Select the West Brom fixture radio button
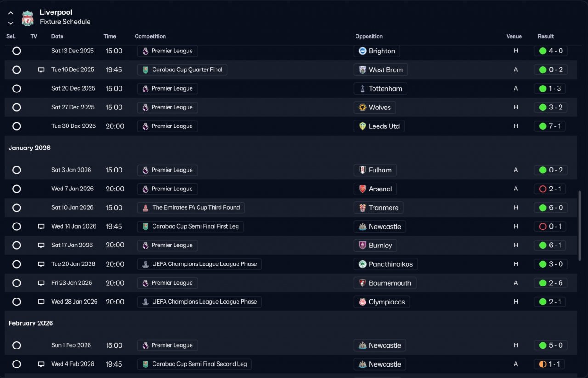Viewport: 588px width, 378px height. click(x=17, y=70)
